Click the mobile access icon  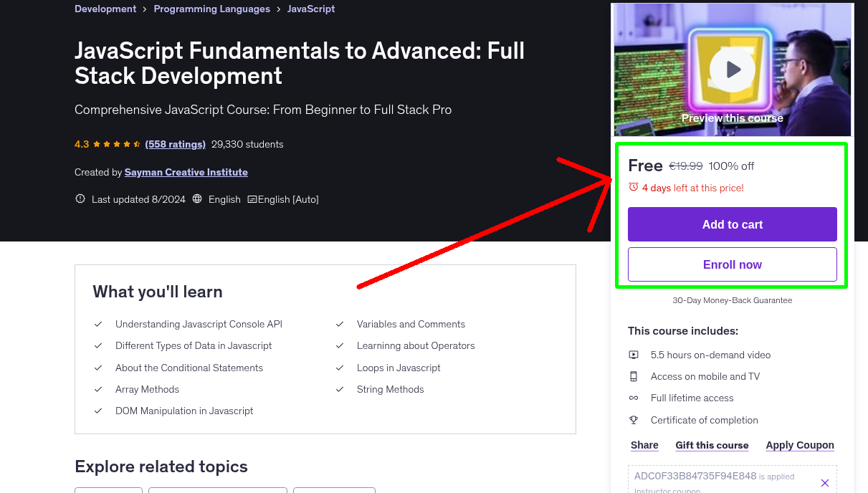[634, 376]
